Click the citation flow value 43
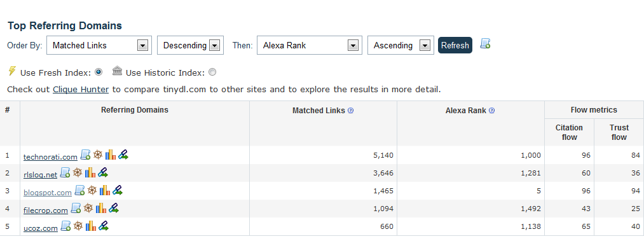Screen dimensions: 644x241 point(586,209)
